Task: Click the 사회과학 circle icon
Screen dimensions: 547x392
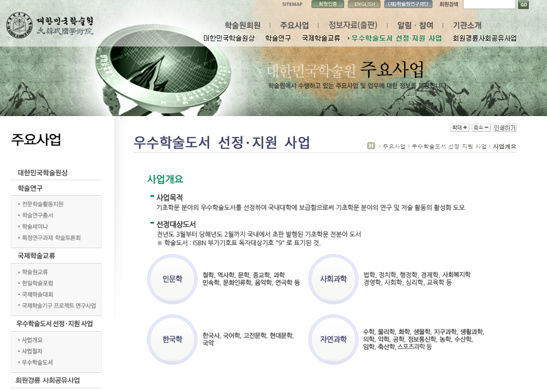Action: (333, 279)
